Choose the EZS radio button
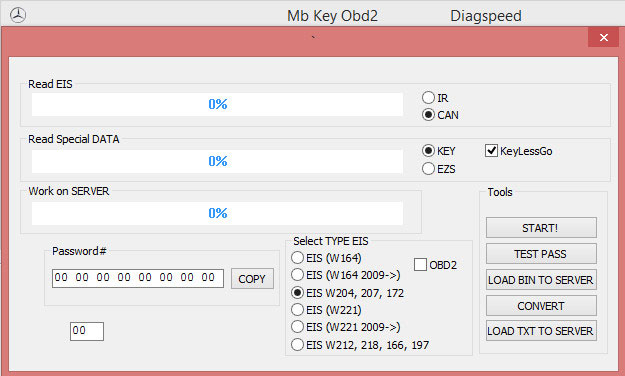625x376 pixels. (428, 169)
